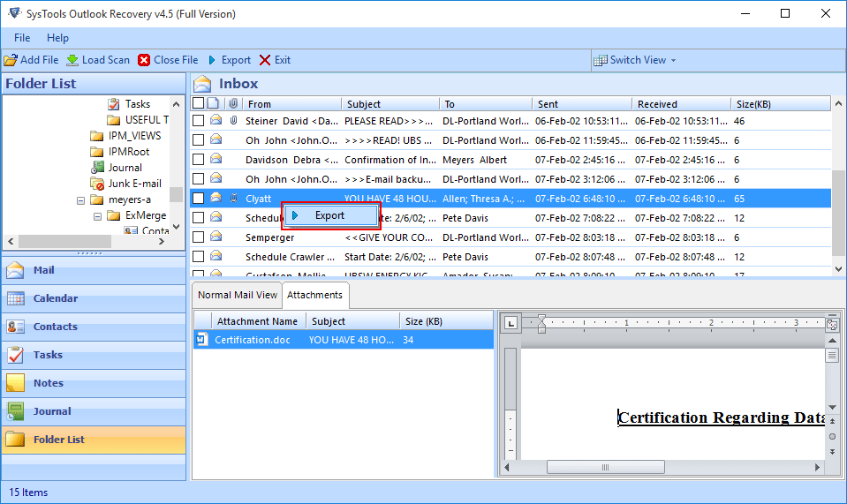Check the Semperger email checkbox
Image resolution: width=847 pixels, height=504 pixels.
click(x=198, y=237)
